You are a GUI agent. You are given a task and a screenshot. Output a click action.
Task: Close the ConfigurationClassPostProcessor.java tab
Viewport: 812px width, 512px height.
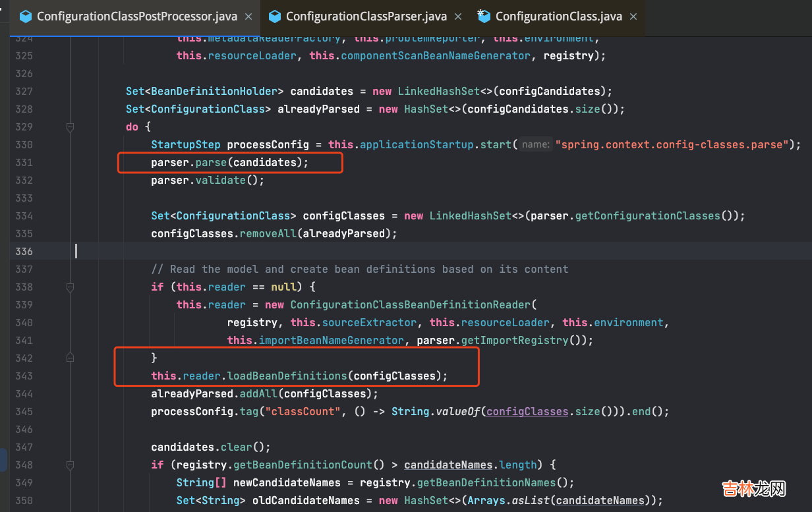tap(248, 16)
